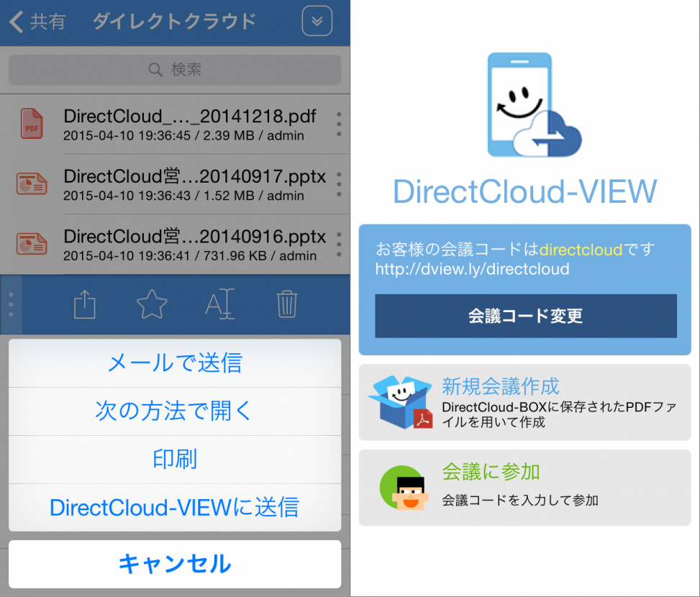Tap the 会議コードを入力して参加 description
Viewport: 700px width, 597px height.
[x=520, y=500]
